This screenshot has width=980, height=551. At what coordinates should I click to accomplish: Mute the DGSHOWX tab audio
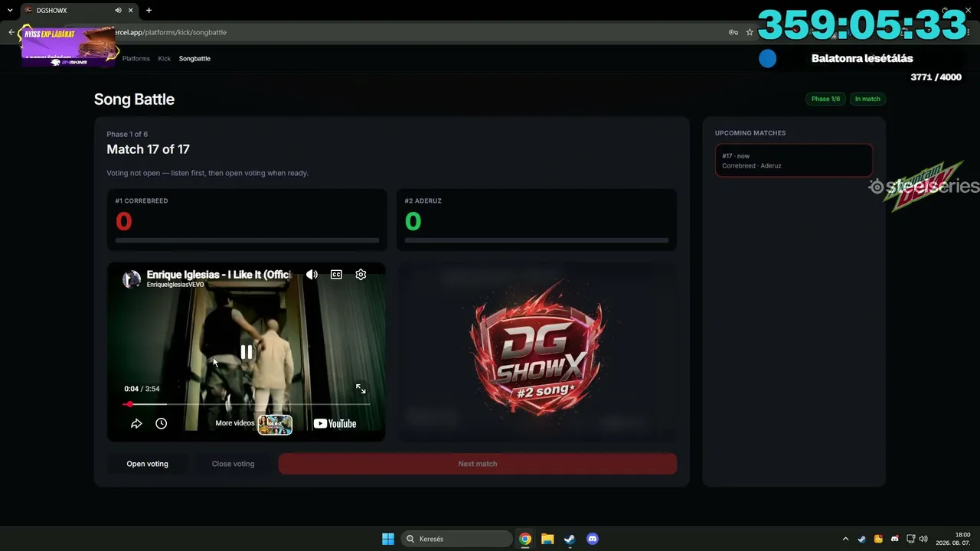click(118, 11)
